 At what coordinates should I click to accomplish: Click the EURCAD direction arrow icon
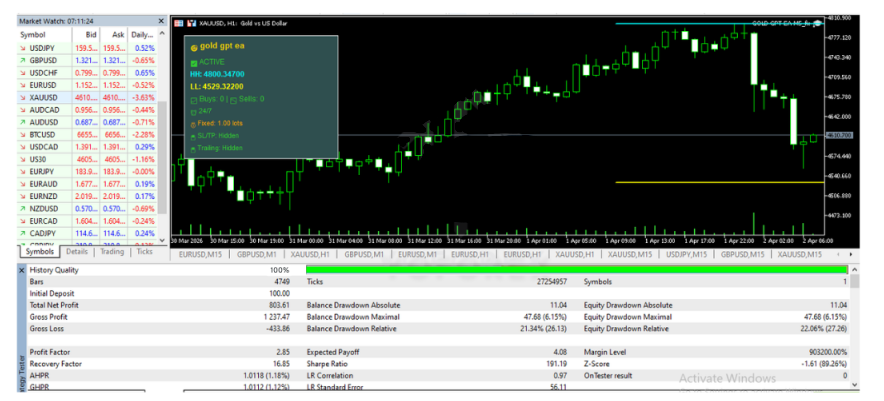[23, 221]
